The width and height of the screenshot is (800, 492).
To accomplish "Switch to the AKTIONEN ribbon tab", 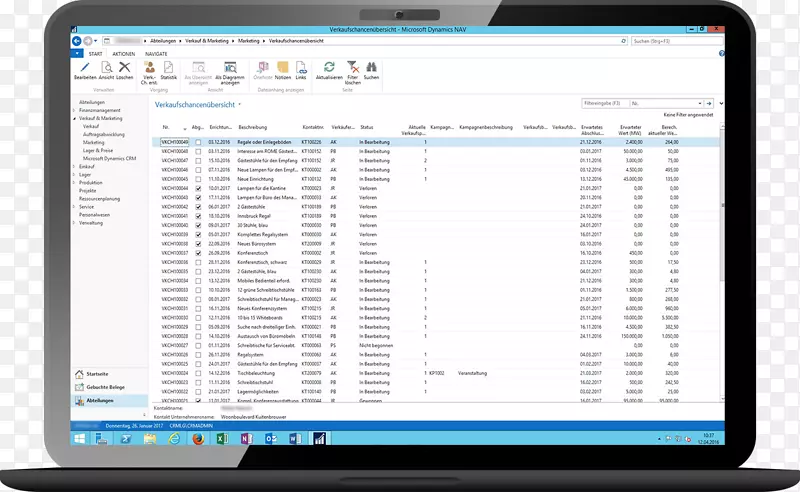I will point(123,54).
